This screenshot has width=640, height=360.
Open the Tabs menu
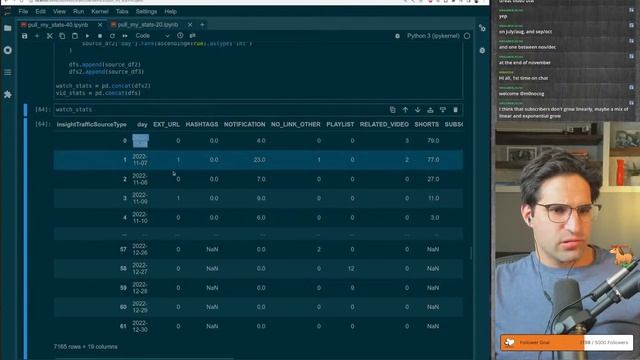tap(122, 11)
